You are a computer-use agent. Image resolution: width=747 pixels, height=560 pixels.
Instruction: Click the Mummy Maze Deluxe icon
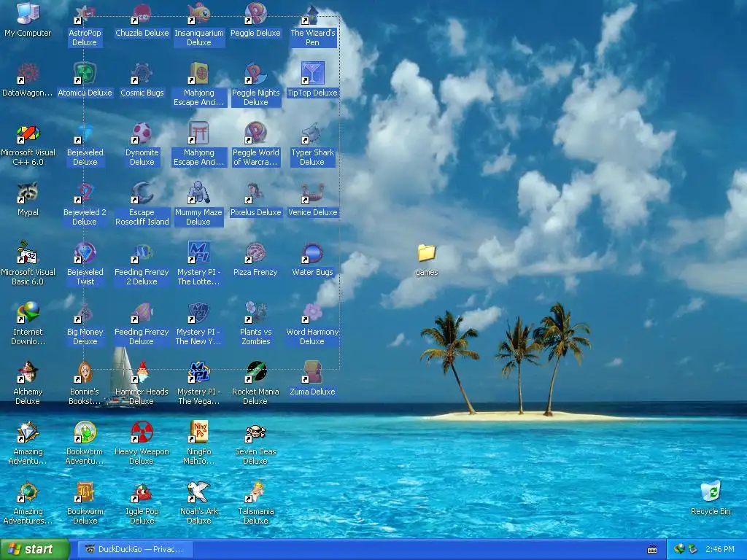[x=198, y=192]
